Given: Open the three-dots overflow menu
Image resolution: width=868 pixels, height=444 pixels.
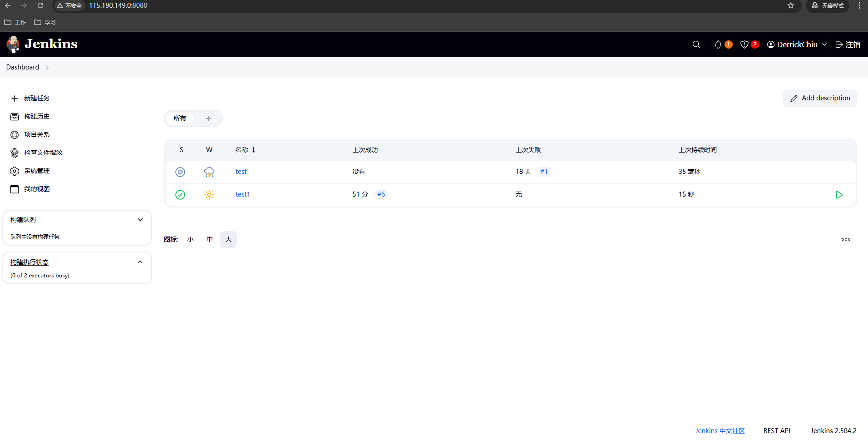Looking at the screenshot, I should point(846,240).
